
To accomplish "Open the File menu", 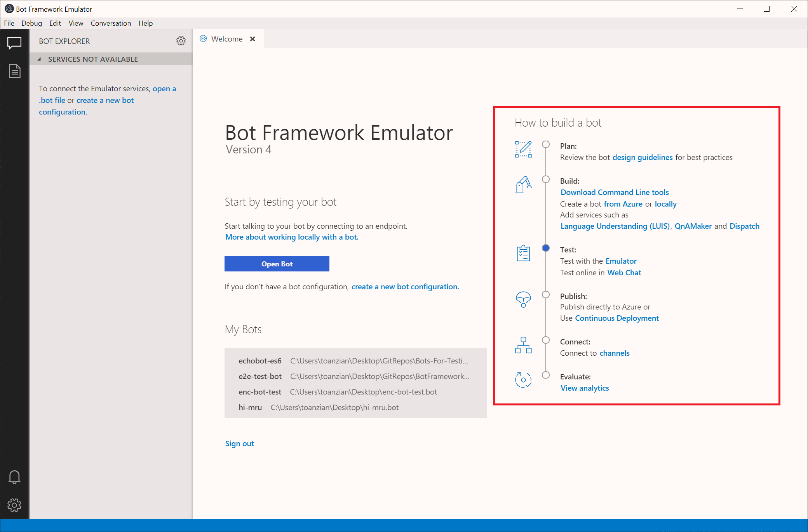I will 9,23.
